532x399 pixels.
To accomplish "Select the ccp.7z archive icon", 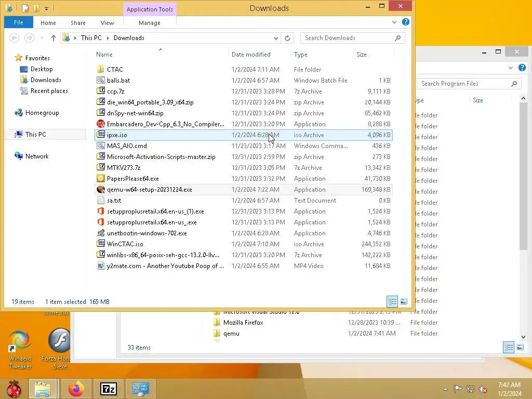I will tap(100, 91).
